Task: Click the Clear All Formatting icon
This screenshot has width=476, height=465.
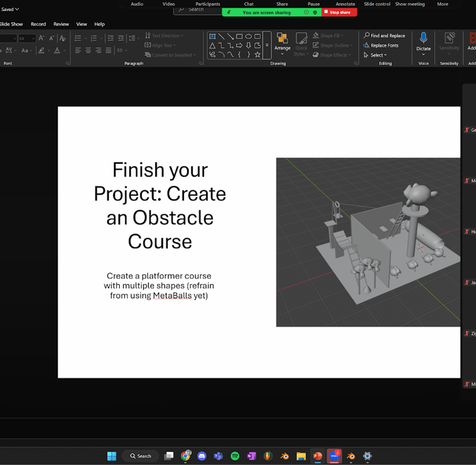Action: point(62,38)
